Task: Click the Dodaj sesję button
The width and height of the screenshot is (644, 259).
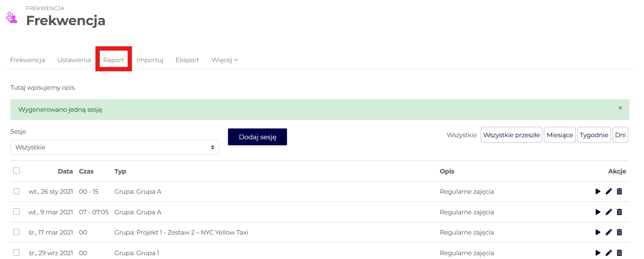Action: [257, 137]
